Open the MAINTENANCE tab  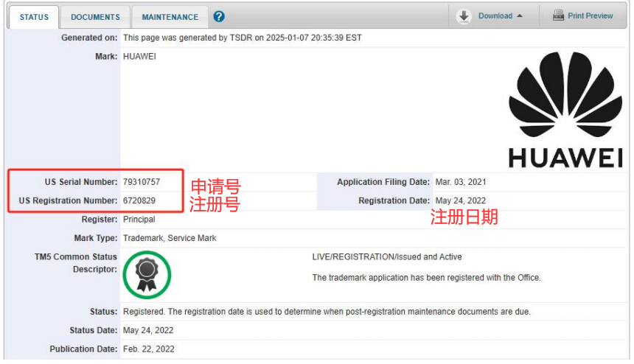[x=170, y=17]
